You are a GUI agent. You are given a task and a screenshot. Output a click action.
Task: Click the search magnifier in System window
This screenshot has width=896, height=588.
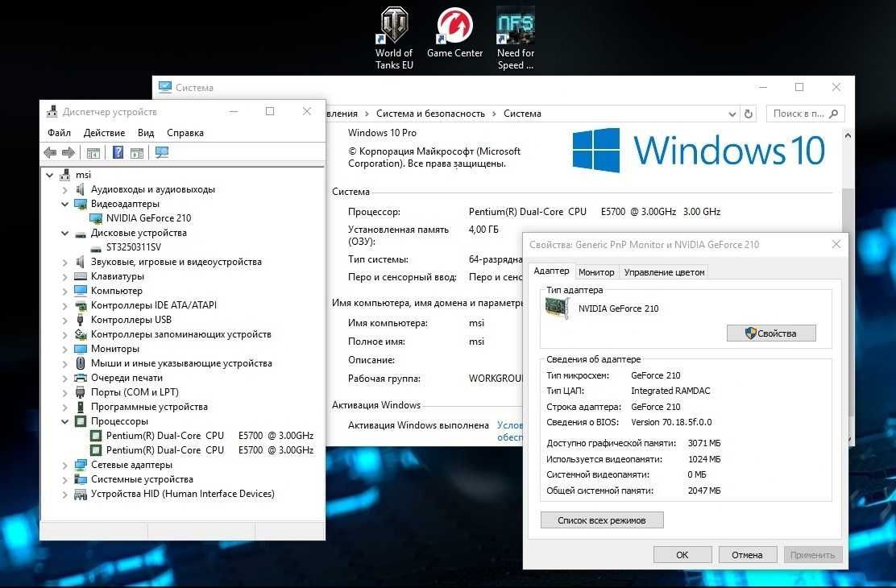click(834, 114)
